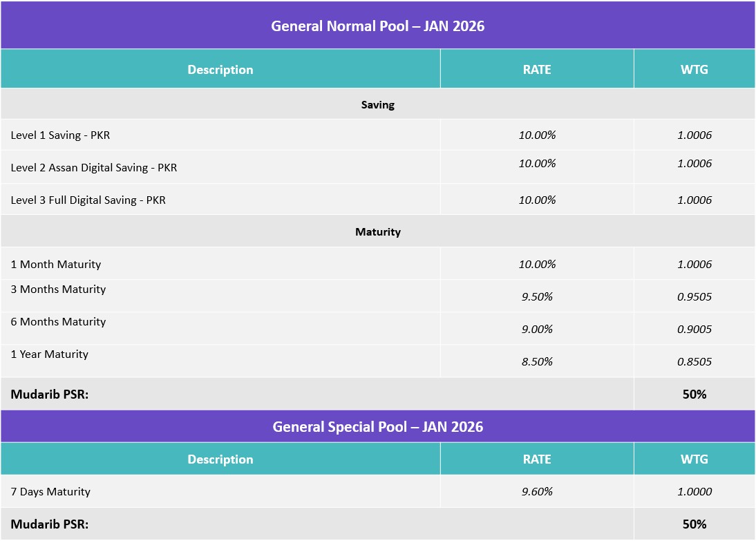Select the General Special Pool – JAN 2026 heading

coord(377,427)
